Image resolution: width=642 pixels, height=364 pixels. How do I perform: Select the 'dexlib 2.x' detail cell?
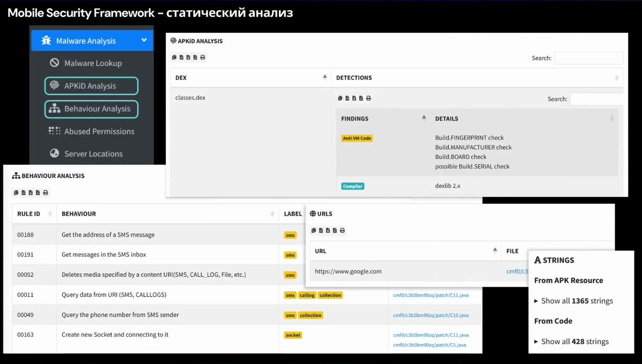tap(448, 186)
